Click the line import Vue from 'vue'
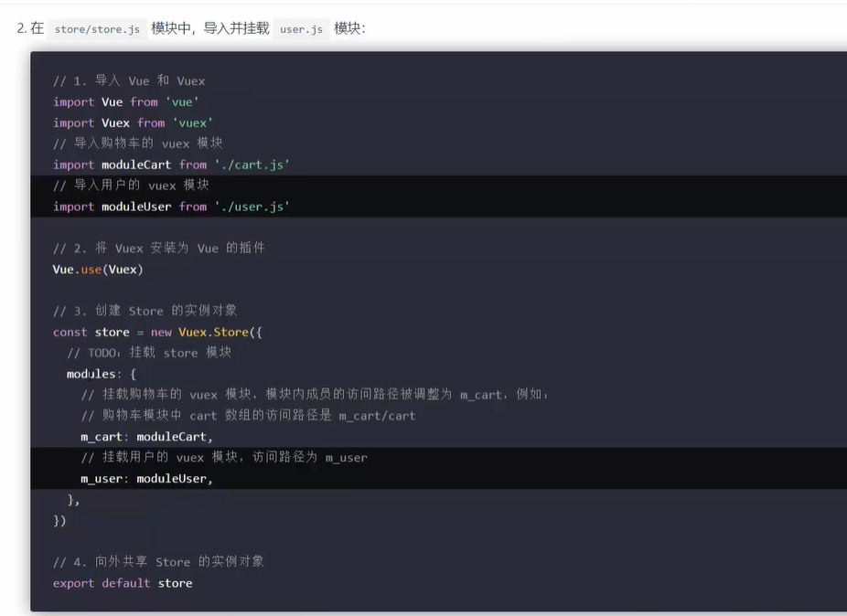Screen dimensions: 847x616 point(126,102)
